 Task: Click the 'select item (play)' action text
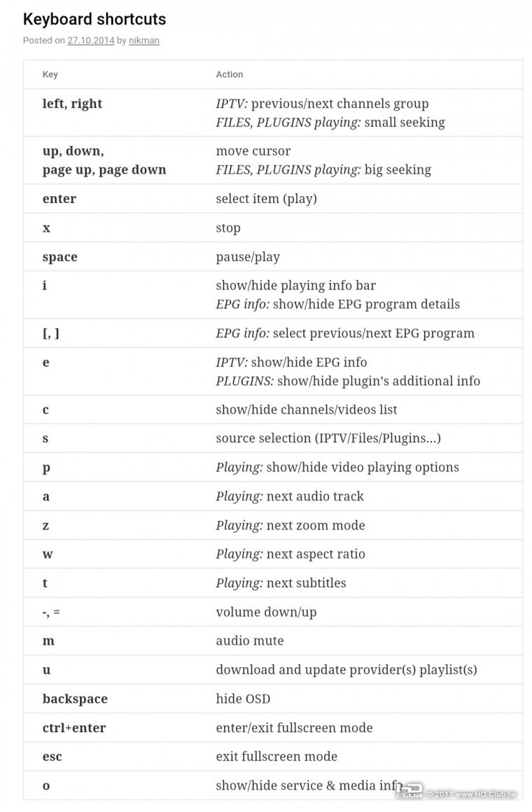(266, 199)
